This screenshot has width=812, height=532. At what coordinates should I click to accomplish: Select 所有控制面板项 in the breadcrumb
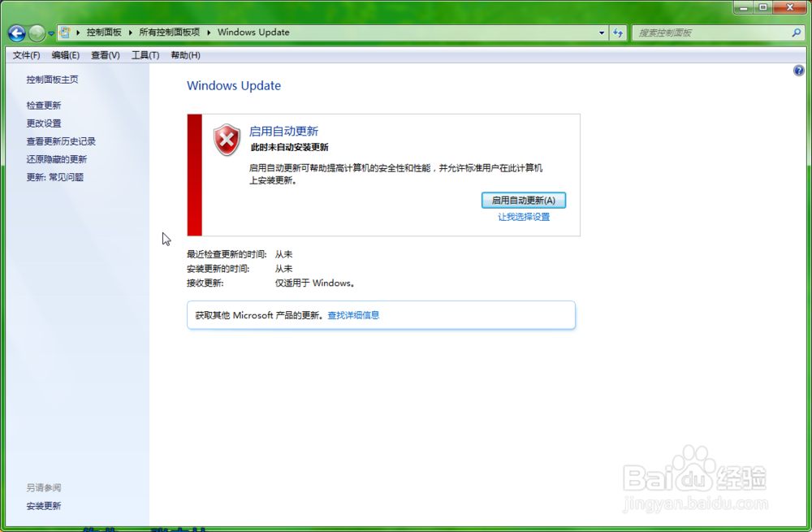tap(171, 32)
